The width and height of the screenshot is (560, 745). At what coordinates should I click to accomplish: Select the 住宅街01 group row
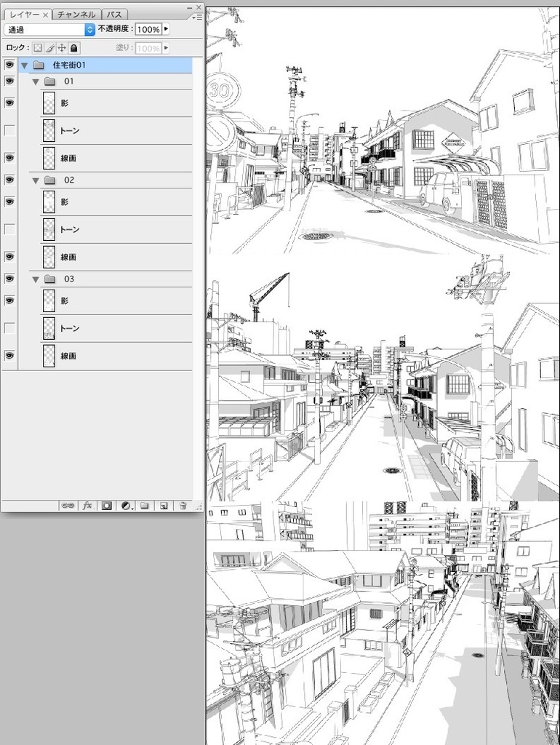(x=105, y=65)
